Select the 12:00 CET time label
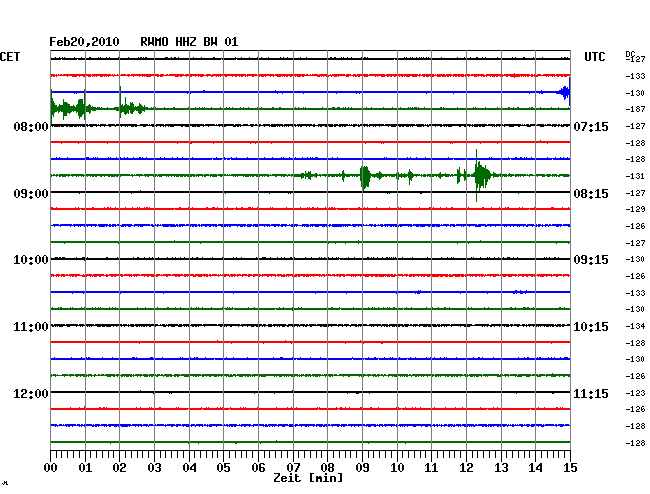 coord(31,393)
